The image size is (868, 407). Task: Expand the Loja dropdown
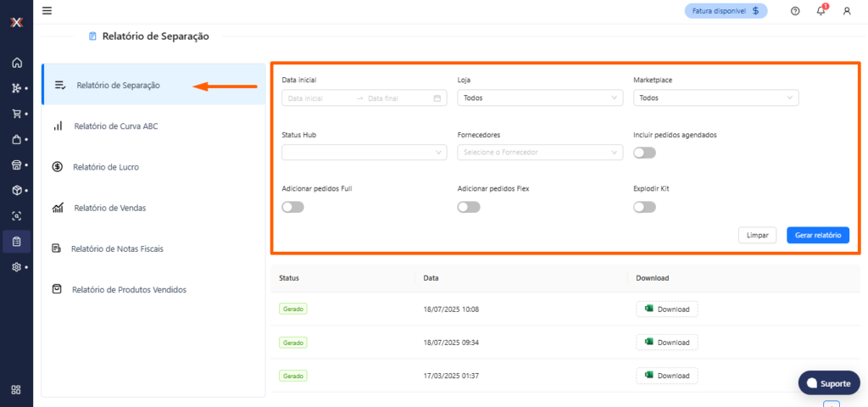coord(540,98)
